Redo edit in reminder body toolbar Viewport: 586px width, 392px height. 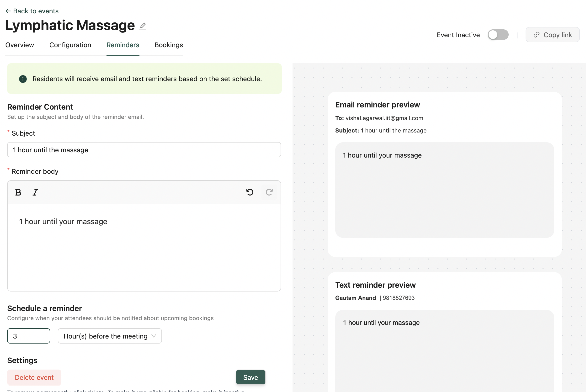[x=269, y=192]
